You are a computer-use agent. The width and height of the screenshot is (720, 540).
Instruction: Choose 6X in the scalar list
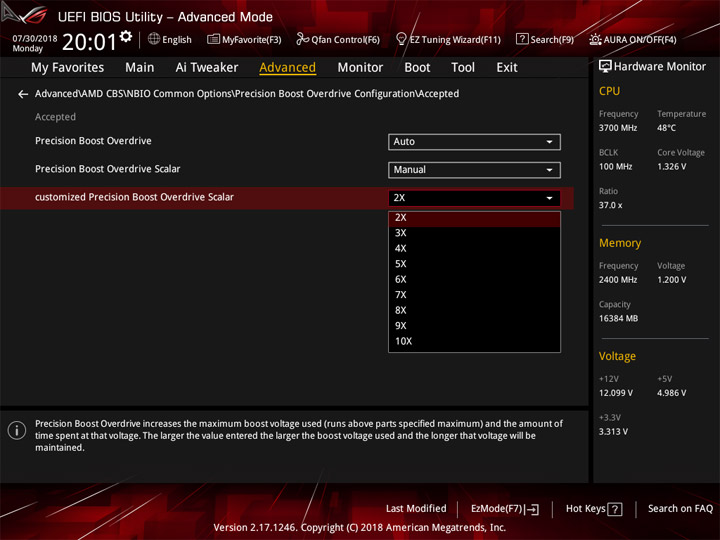(474, 280)
